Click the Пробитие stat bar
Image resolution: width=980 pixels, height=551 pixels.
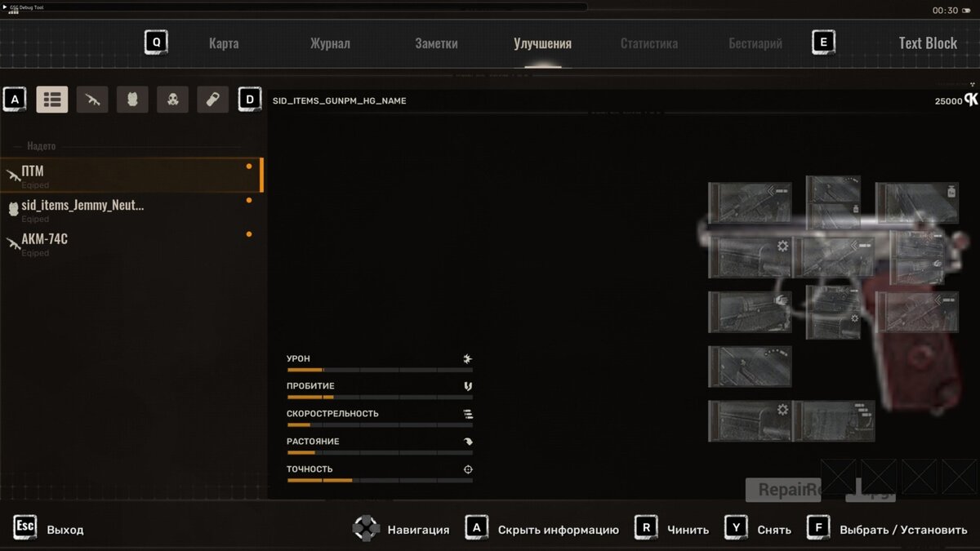[380, 398]
